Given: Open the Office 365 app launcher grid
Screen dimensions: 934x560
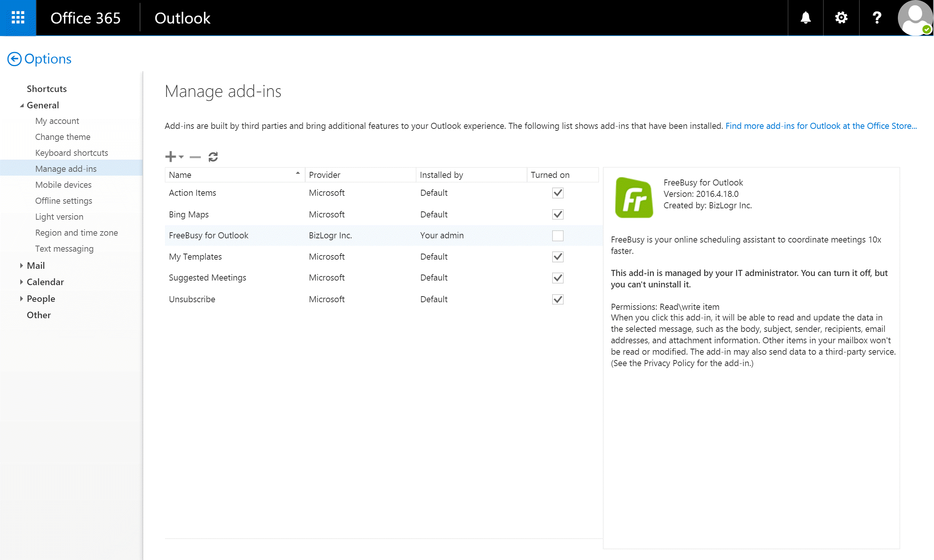Looking at the screenshot, I should (x=18, y=18).
